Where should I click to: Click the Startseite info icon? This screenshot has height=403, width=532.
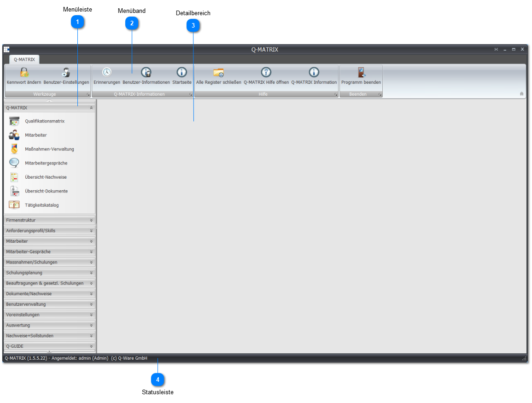182,72
